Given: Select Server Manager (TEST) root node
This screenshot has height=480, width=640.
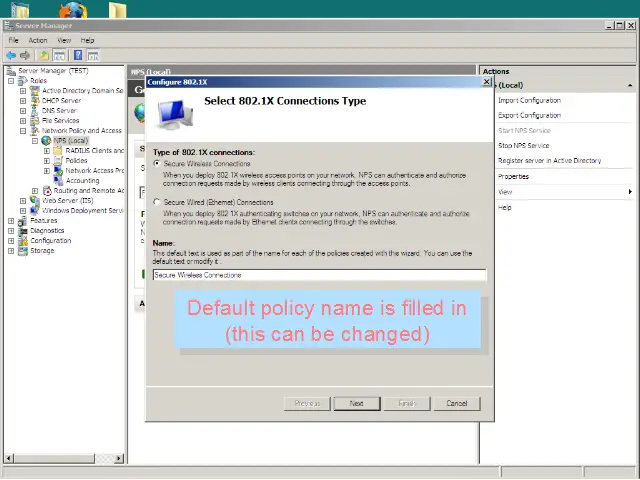Looking at the screenshot, I should 53,71.
